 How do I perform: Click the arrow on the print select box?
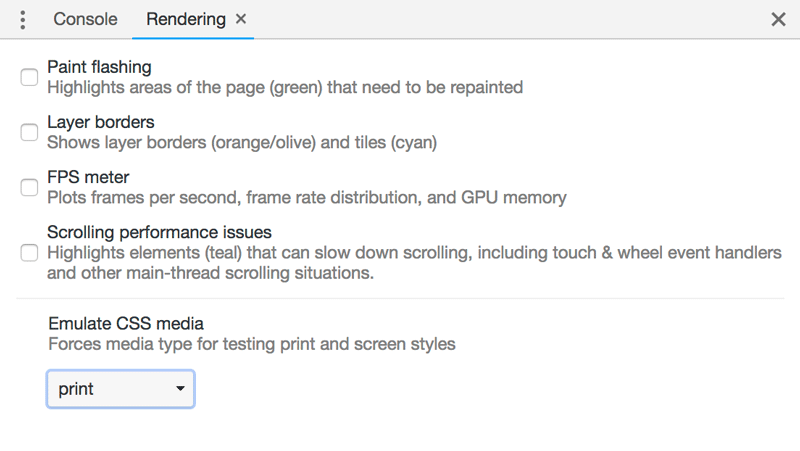pyautogui.click(x=180, y=389)
